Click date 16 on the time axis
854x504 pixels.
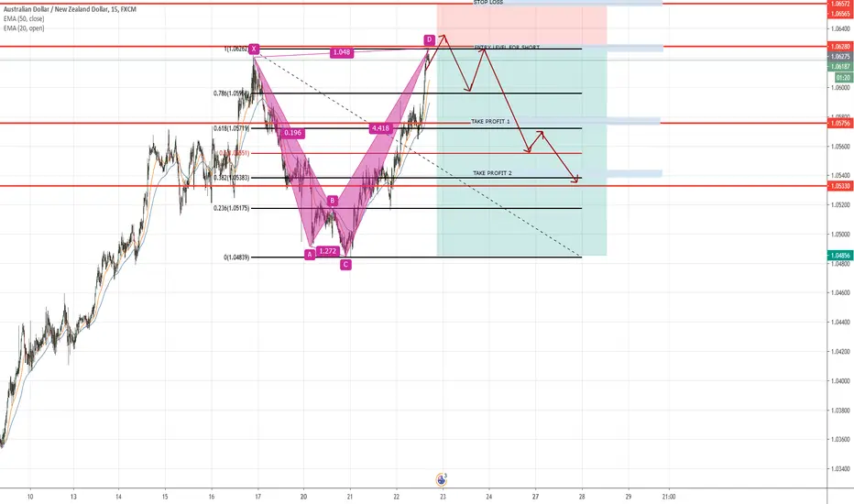(212, 497)
